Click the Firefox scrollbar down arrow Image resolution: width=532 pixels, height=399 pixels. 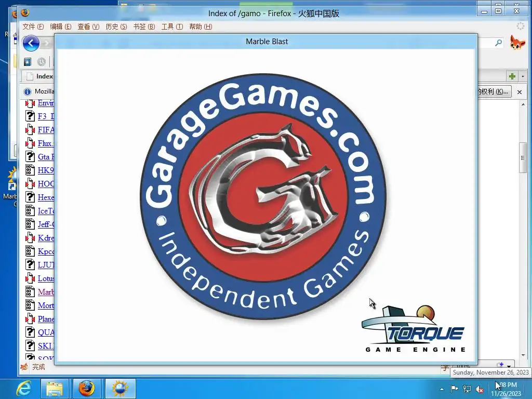tap(523, 355)
